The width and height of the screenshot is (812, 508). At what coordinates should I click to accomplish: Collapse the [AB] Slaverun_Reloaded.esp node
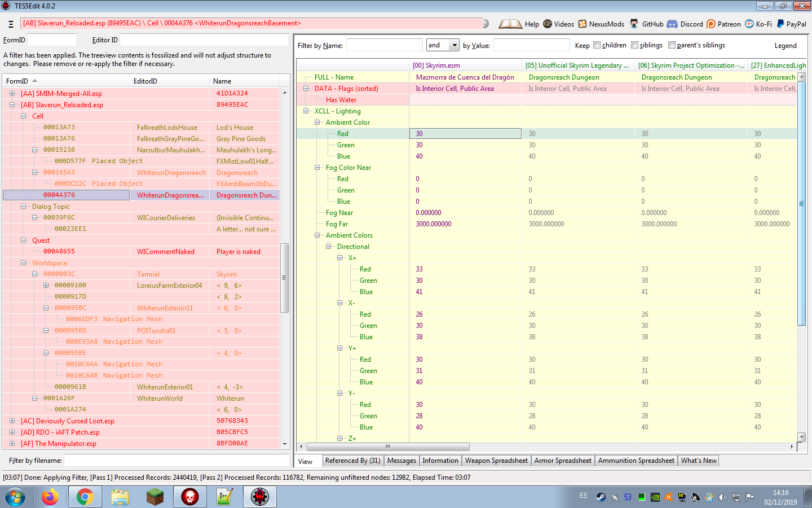[12, 105]
